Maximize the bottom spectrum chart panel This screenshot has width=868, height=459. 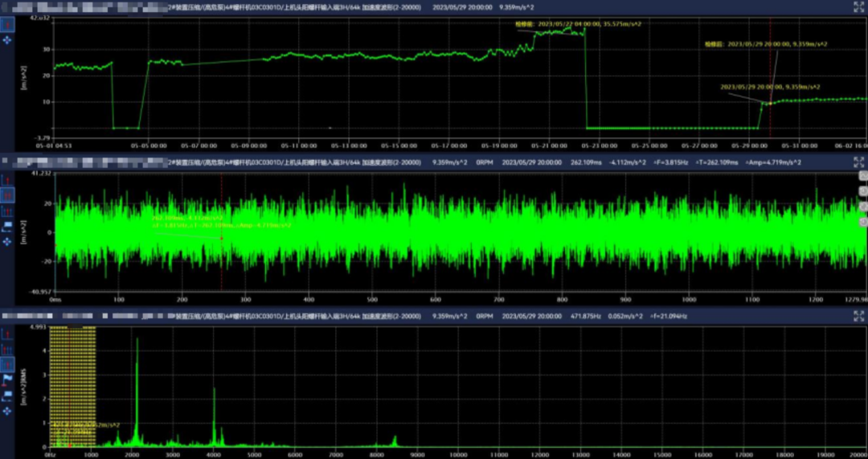tap(858, 315)
